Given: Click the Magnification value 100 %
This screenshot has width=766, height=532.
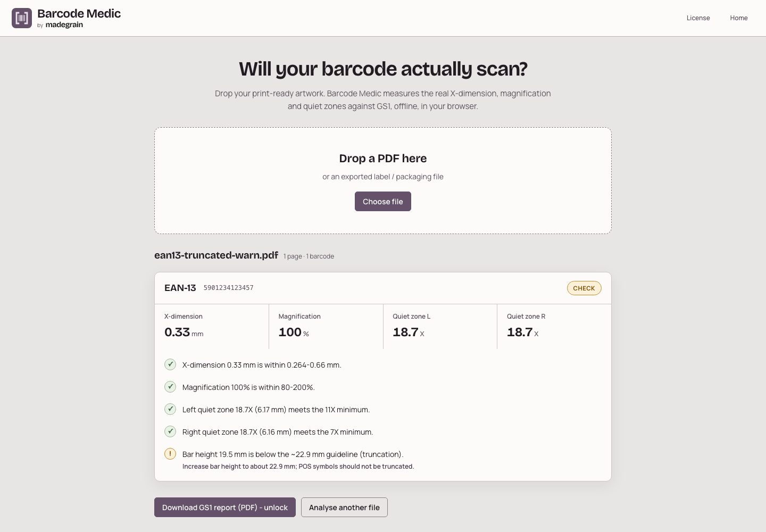Looking at the screenshot, I should point(294,332).
